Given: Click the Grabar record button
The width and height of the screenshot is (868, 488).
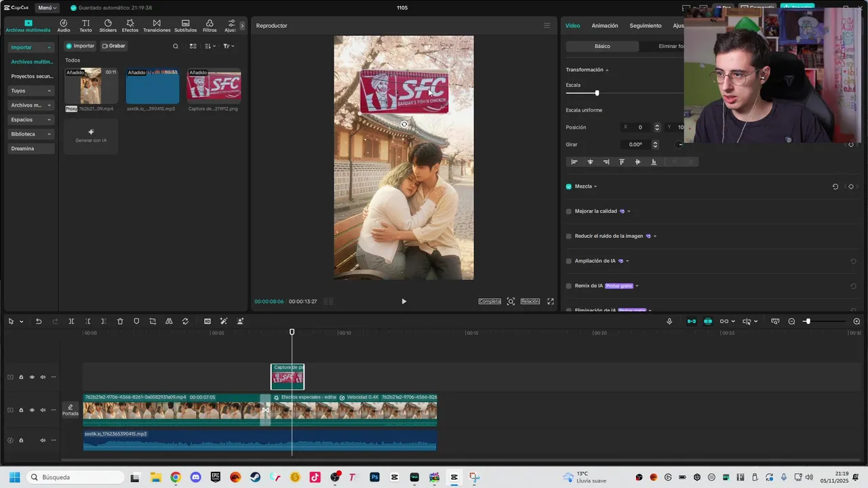Looking at the screenshot, I should [114, 46].
